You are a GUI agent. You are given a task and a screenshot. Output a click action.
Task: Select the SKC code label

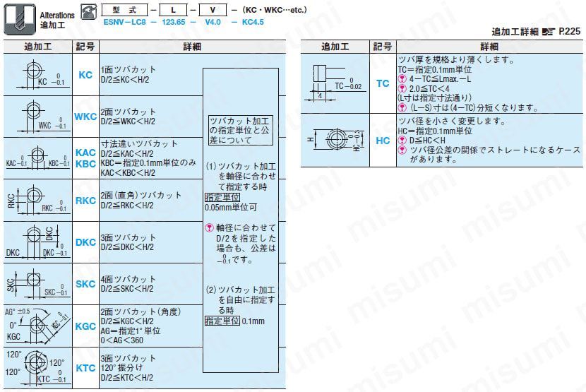coord(85,284)
